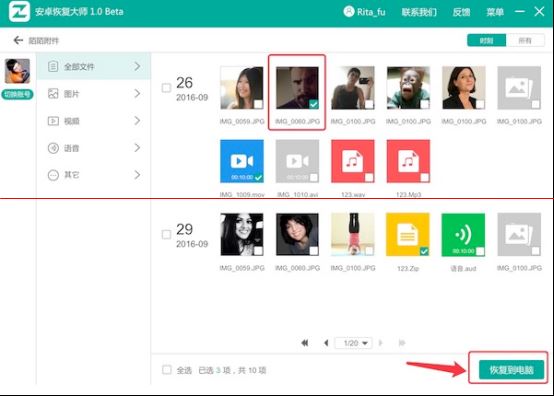Screen dimensions: 554x396
Task: Open the headstand yoga photo thumbnail
Action: tap(353, 234)
